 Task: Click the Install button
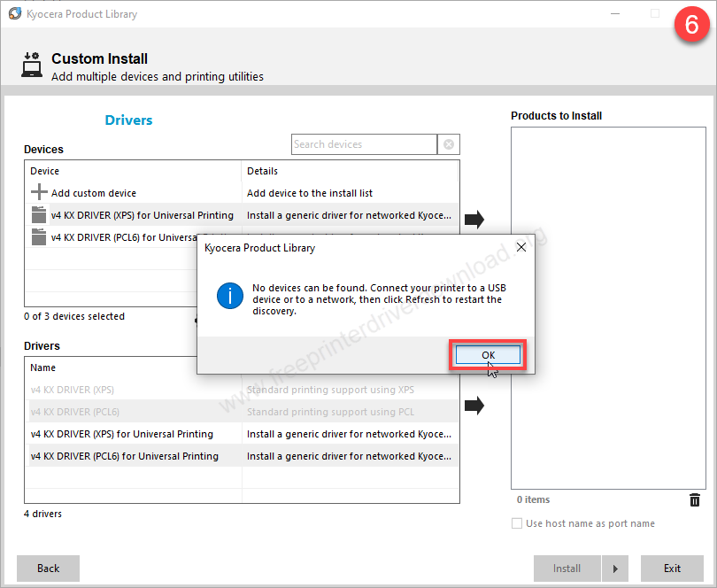[567, 569]
